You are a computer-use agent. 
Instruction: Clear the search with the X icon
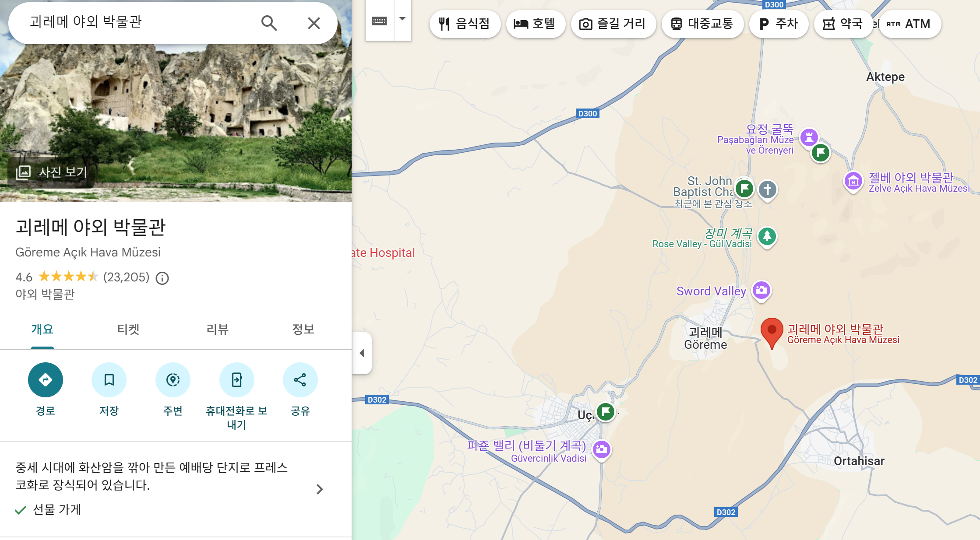[314, 23]
